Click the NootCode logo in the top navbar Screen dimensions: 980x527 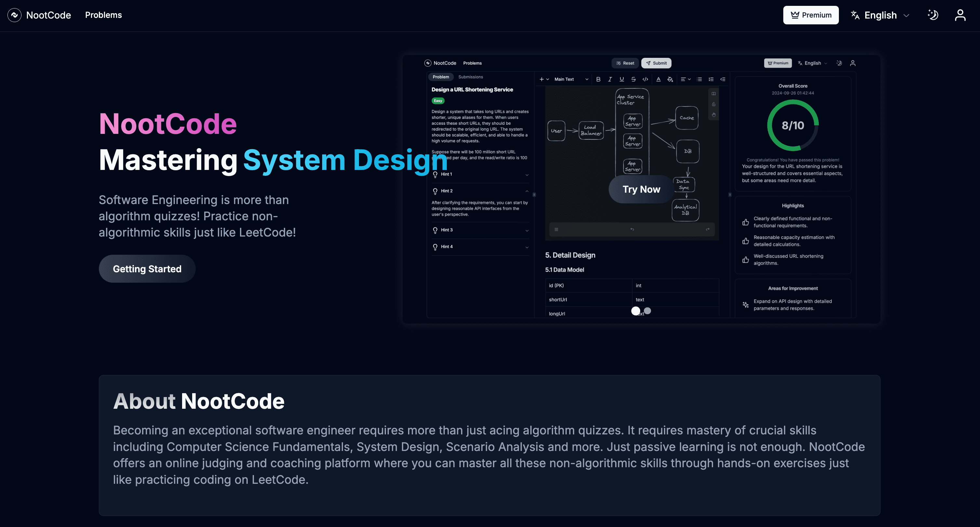pos(39,15)
